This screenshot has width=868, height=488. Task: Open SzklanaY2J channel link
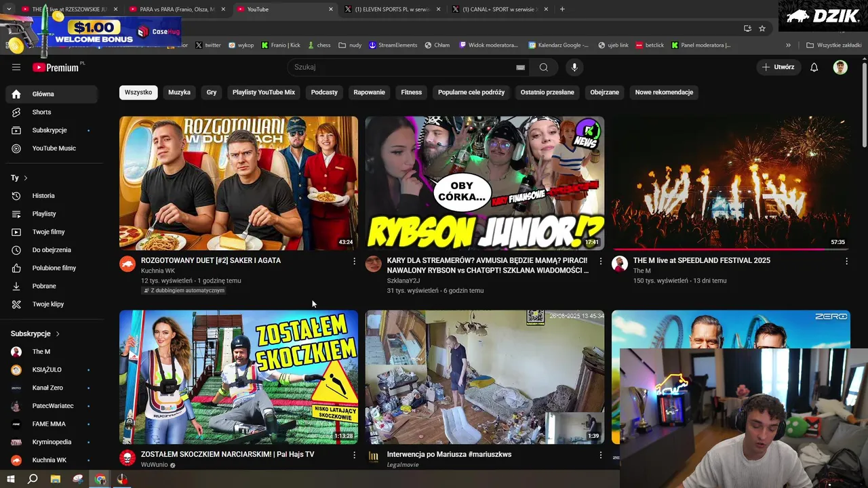403,281
